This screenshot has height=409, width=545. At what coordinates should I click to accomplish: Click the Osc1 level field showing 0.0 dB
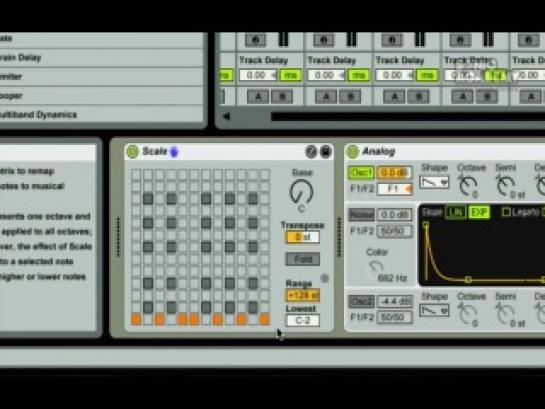pos(394,173)
